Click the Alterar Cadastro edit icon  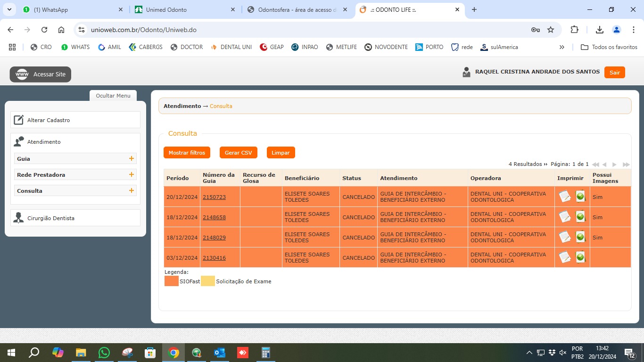click(18, 120)
